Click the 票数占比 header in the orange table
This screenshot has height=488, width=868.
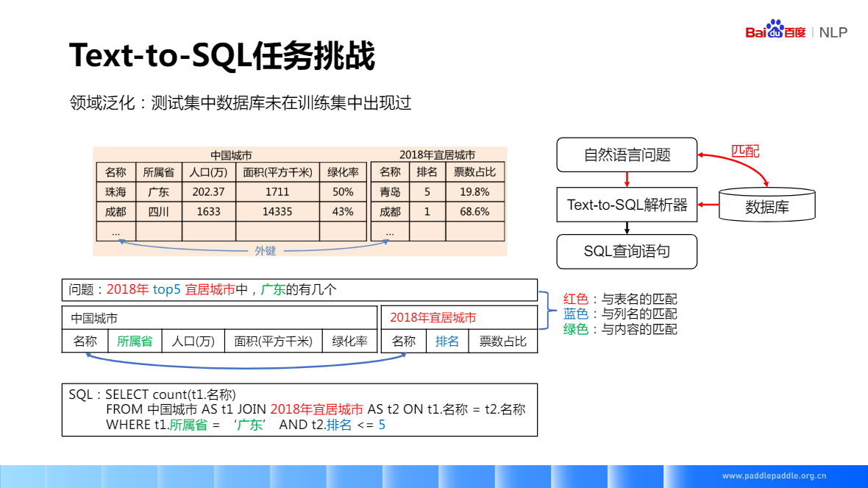(x=475, y=172)
